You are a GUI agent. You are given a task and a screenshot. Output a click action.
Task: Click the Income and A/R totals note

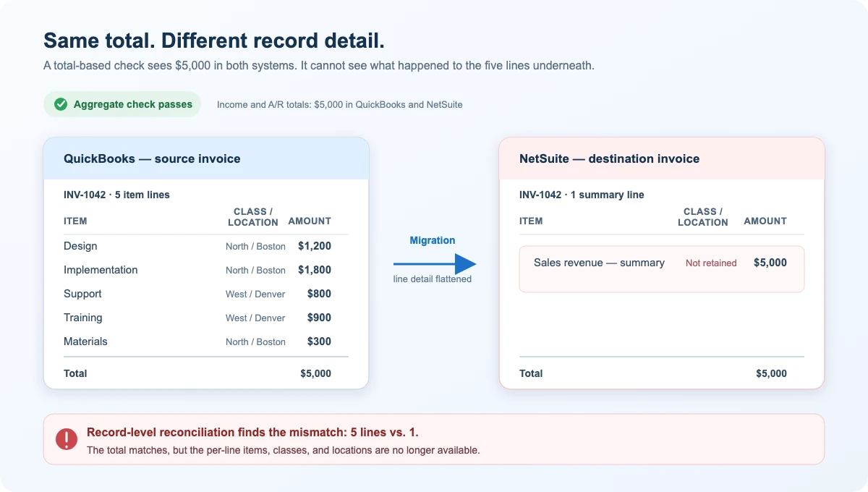pyautogui.click(x=340, y=104)
